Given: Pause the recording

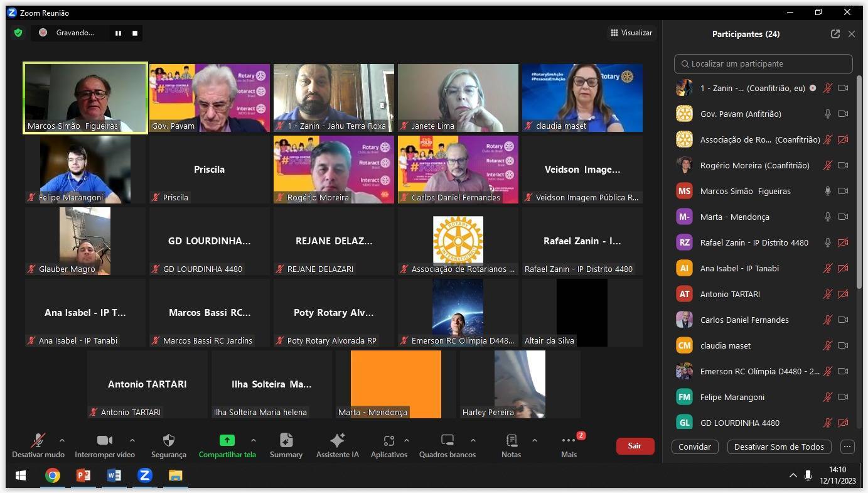Looking at the screenshot, I should [118, 33].
